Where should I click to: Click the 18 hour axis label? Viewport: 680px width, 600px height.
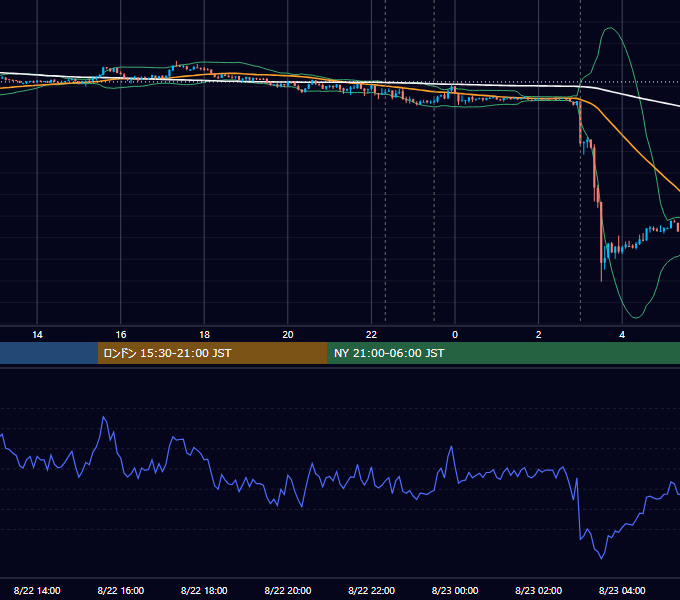[204, 335]
